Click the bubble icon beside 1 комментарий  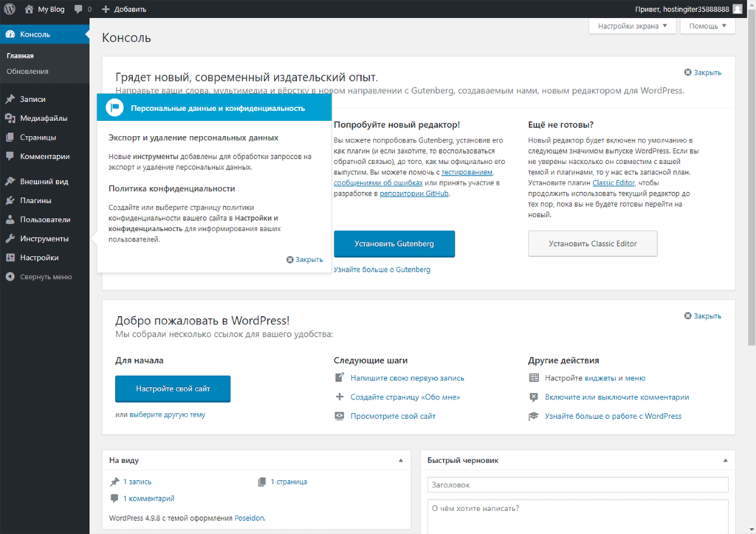(114, 499)
